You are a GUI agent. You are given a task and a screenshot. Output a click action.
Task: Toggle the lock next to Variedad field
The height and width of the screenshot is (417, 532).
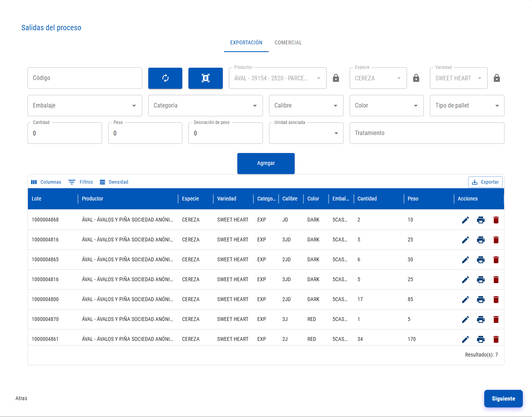(497, 78)
